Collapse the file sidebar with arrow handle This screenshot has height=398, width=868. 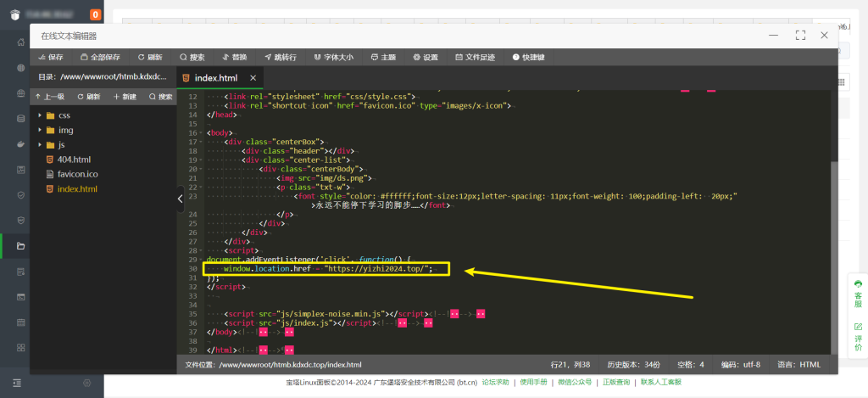pos(180,199)
